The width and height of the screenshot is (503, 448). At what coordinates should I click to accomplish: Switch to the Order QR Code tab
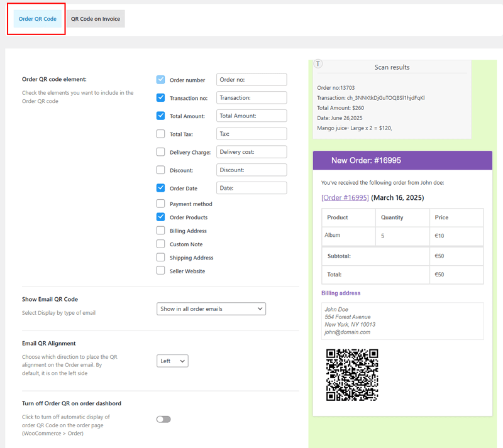[x=38, y=19]
